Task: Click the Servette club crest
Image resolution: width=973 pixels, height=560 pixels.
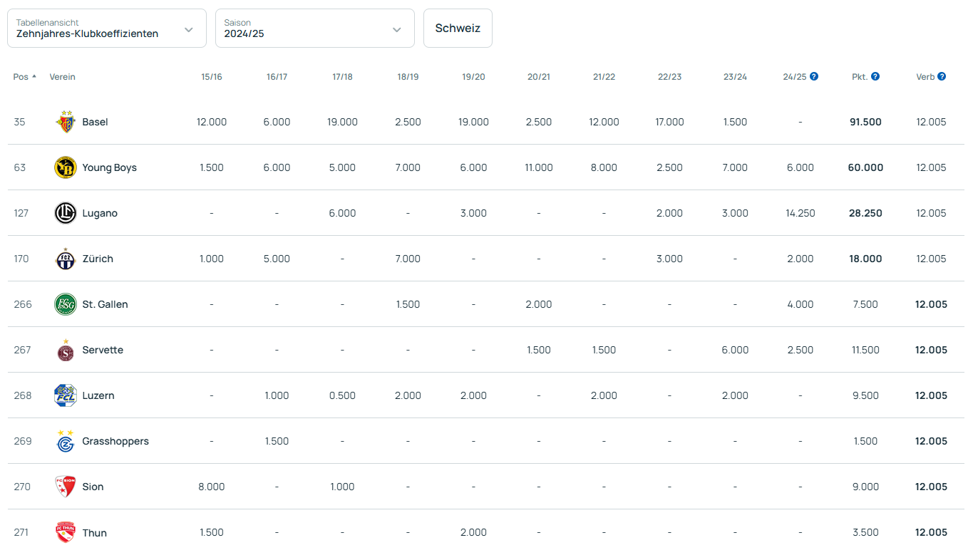Action: tap(66, 350)
